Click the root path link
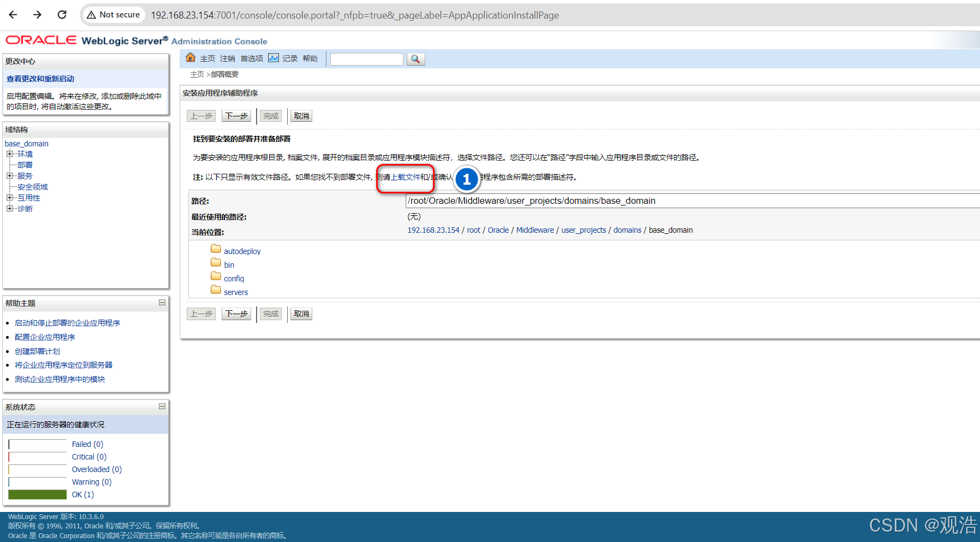 [473, 230]
